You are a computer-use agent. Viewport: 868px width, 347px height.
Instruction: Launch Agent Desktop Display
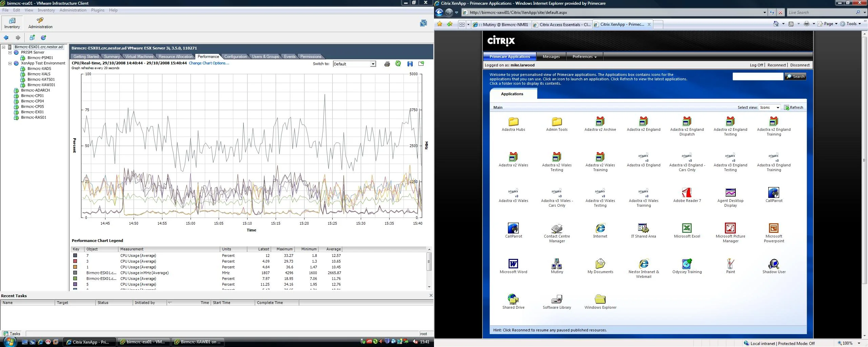pos(730,198)
